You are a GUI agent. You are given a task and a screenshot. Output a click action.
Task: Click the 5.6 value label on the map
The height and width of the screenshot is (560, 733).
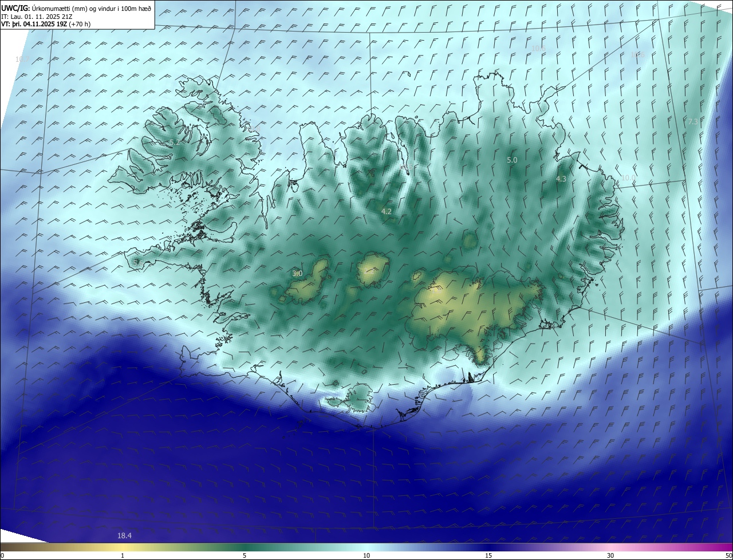137,262
